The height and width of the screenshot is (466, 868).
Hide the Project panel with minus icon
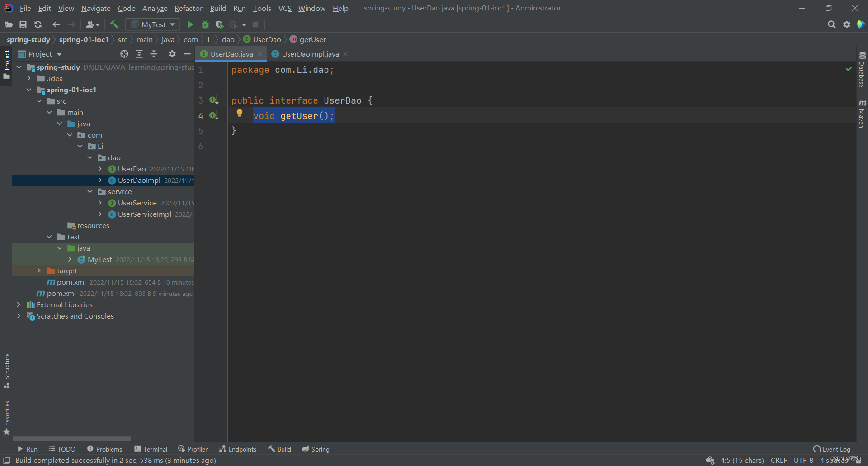point(187,54)
